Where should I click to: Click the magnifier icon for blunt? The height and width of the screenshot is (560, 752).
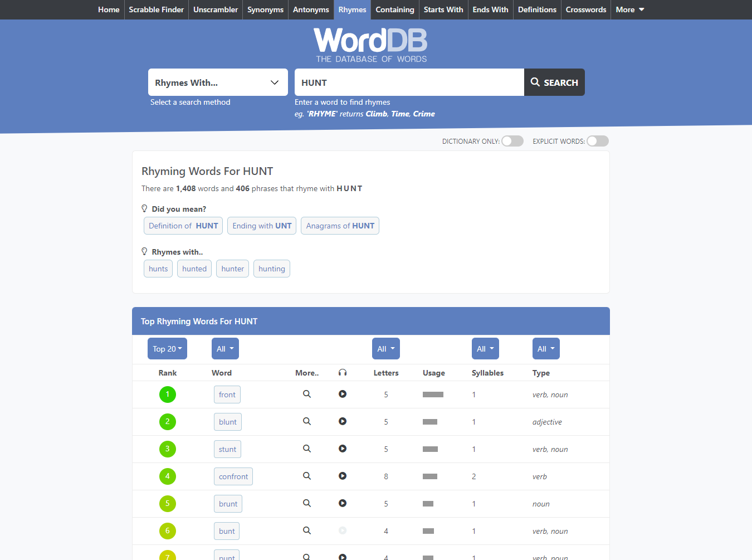click(307, 421)
